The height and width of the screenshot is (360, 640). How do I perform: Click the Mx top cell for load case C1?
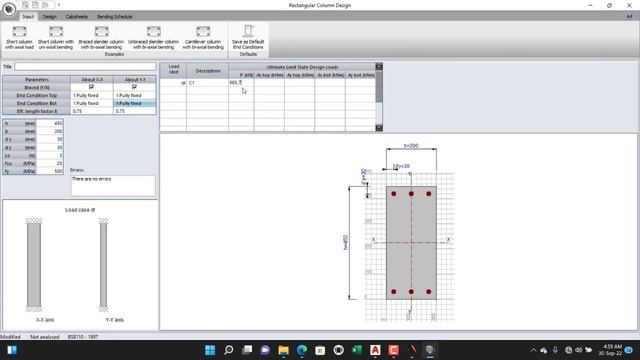(x=269, y=83)
